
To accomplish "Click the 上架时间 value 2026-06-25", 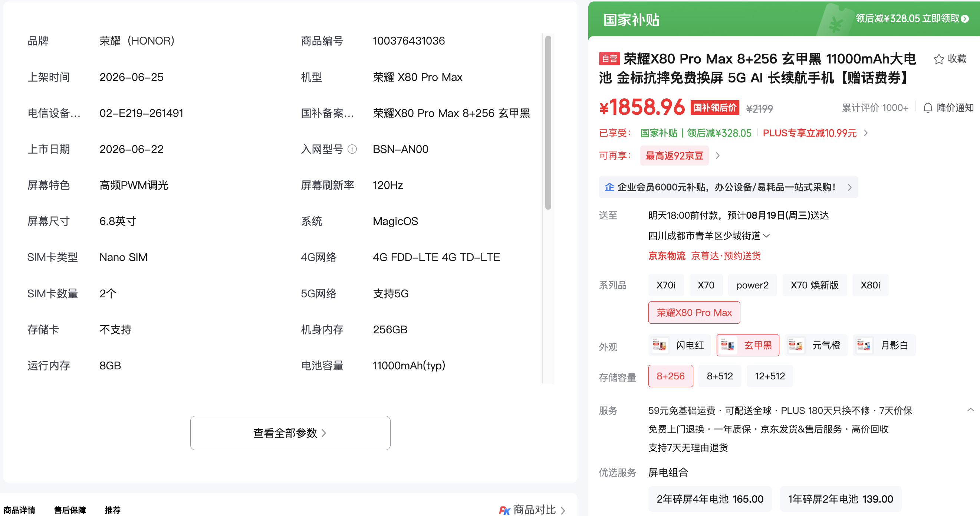I will click(131, 77).
